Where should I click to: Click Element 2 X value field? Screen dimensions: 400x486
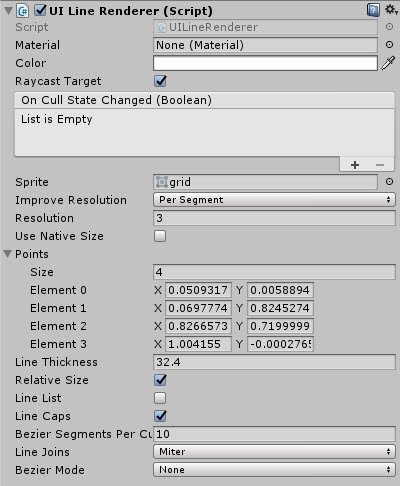pyautogui.click(x=198, y=326)
